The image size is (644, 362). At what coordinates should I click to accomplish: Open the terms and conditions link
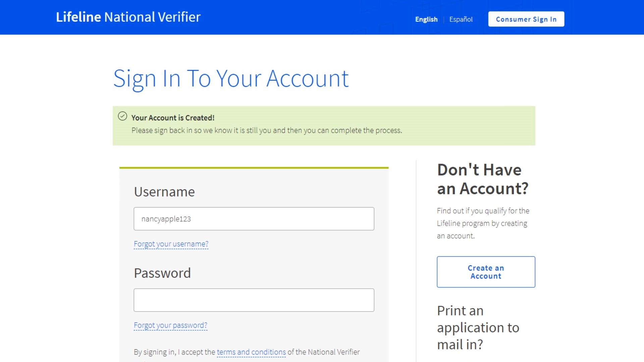point(251,352)
